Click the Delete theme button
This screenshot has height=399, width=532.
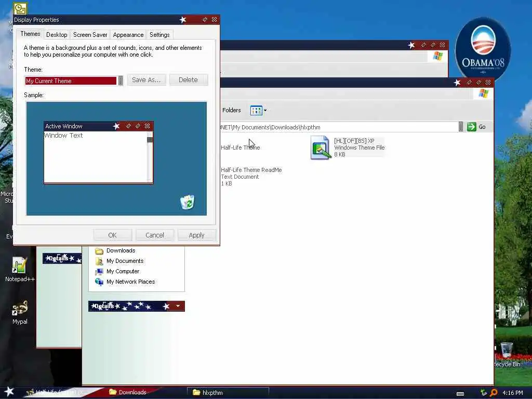click(x=188, y=79)
